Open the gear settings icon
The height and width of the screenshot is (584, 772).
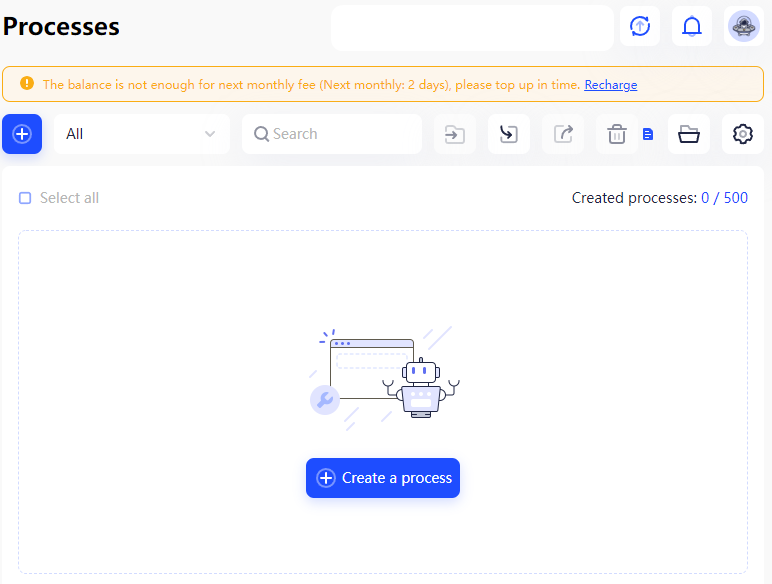(742, 134)
